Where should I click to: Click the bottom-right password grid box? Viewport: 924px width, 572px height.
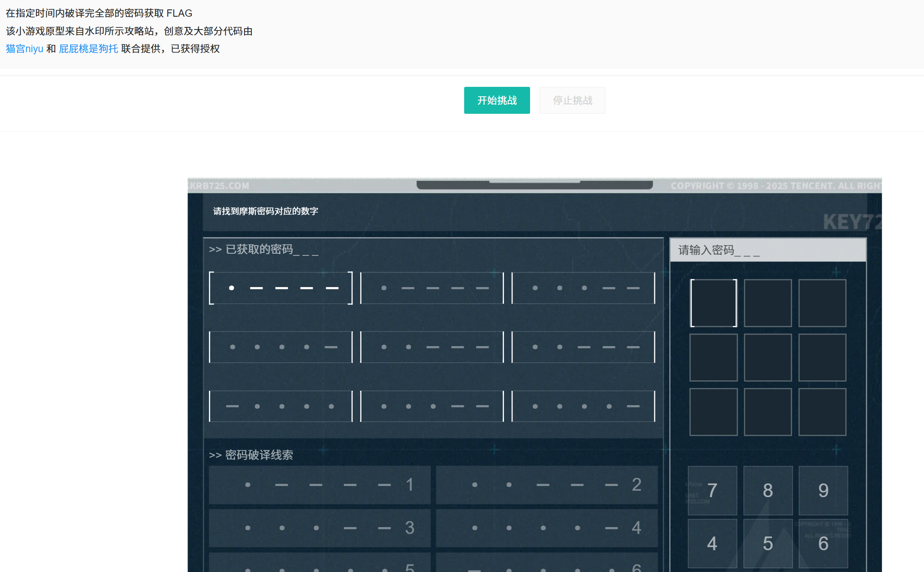(822, 412)
